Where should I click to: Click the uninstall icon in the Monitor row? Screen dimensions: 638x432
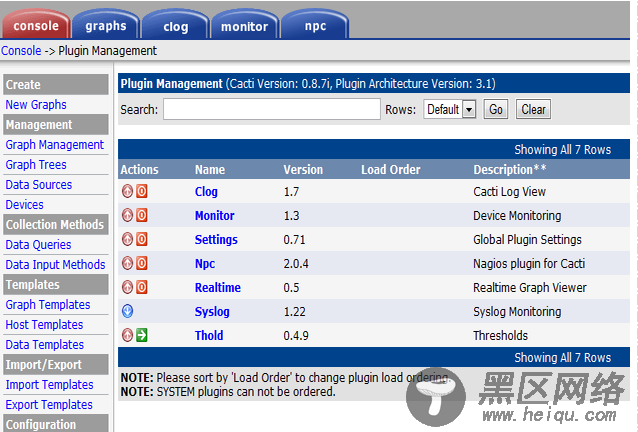127,215
